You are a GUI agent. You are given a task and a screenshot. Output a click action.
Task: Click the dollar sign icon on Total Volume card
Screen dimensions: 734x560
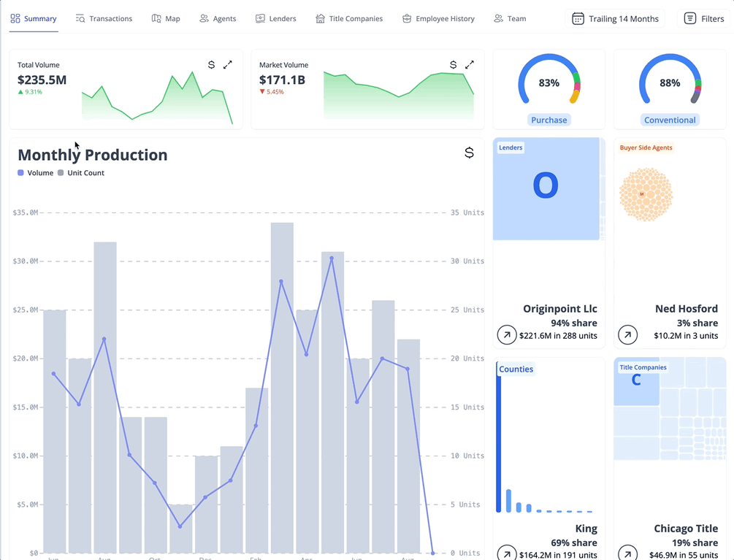point(211,64)
